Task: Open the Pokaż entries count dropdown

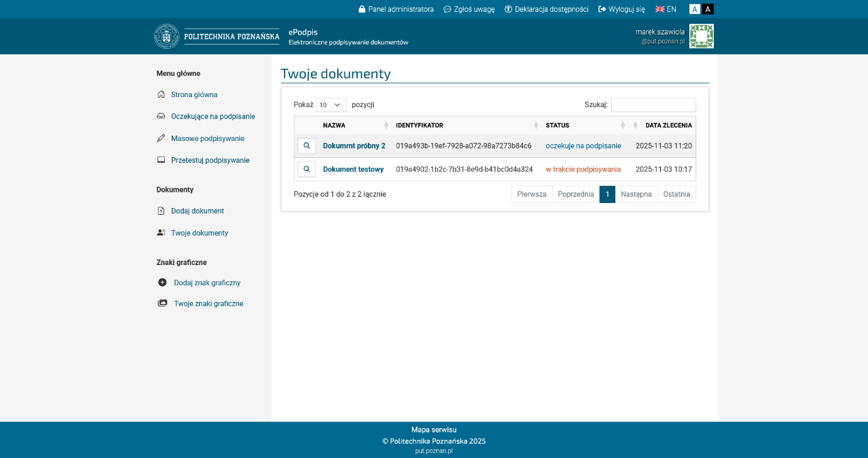Action: coord(330,105)
